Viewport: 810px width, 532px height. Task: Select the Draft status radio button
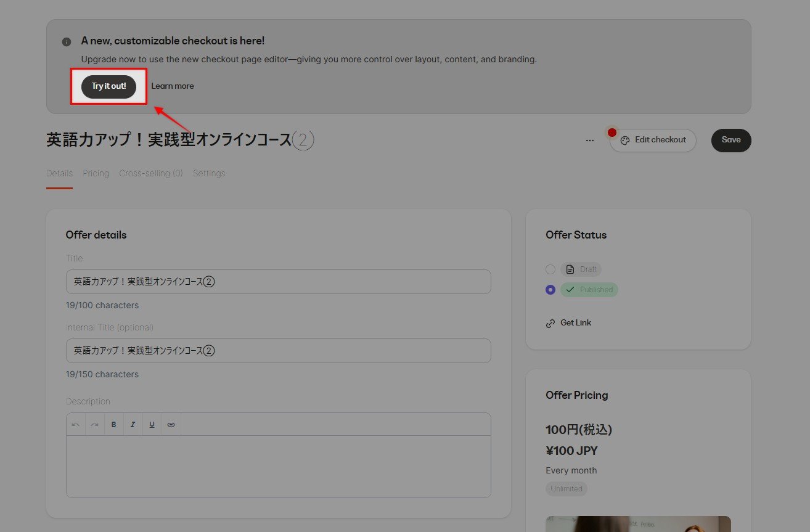(550, 269)
